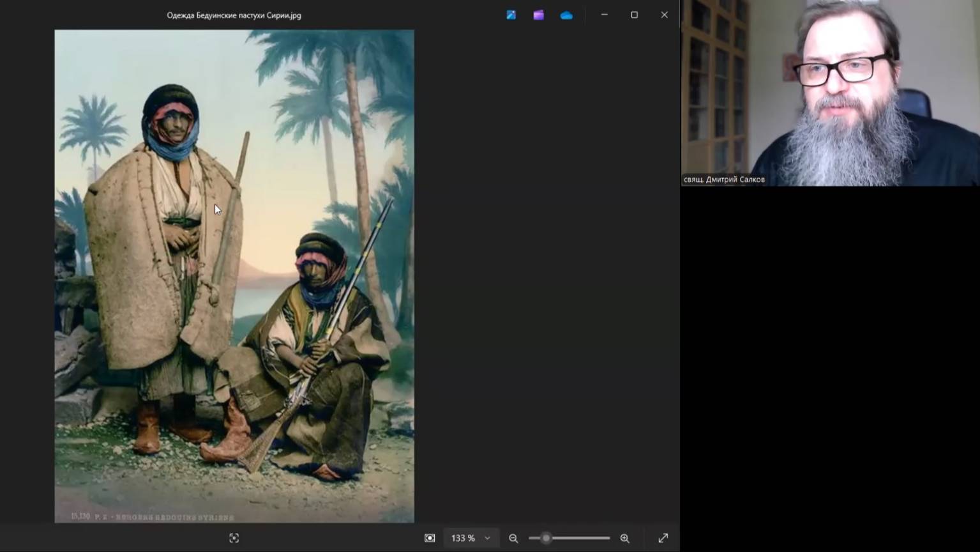The height and width of the screenshot is (552, 980).
Task: Click the visual search scan icon
Action: coord(234,539)
